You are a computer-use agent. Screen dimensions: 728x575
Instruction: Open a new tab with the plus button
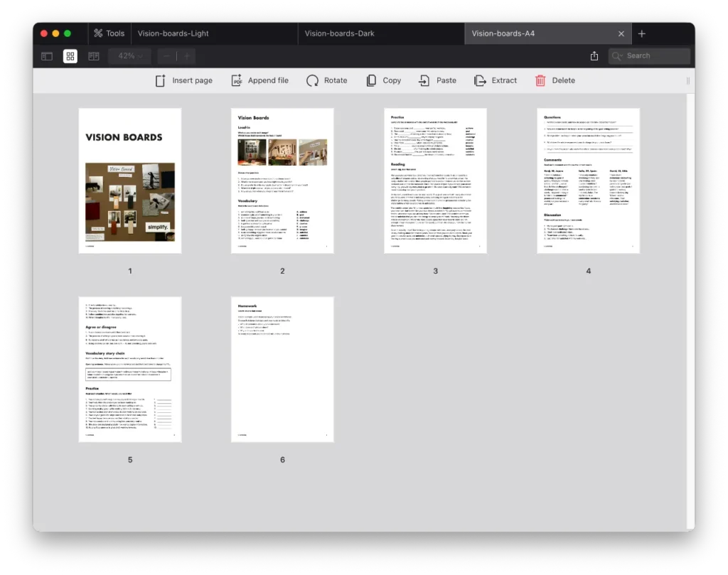click(641, 33)
